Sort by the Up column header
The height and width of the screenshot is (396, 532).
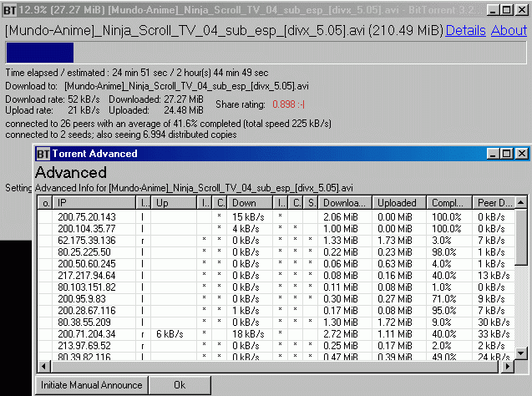pyautogui.click(x=173, y=203)
